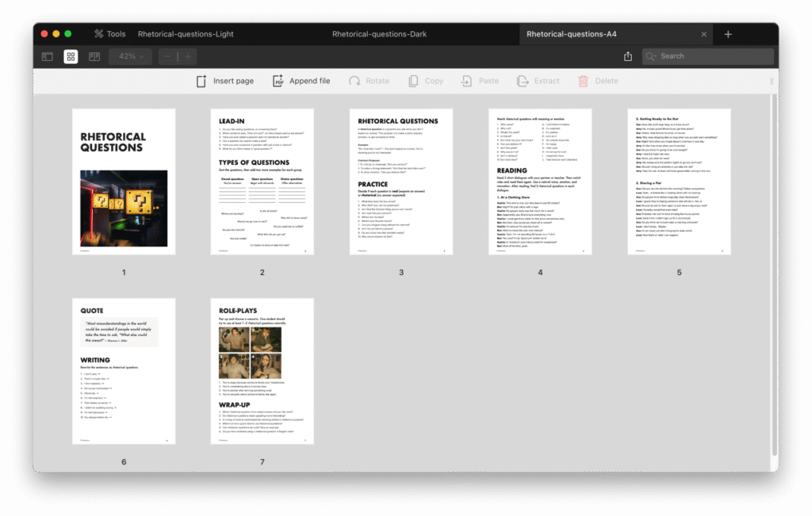Open a new document tab with plus button
812x516 pixels.
click(728, 33)
